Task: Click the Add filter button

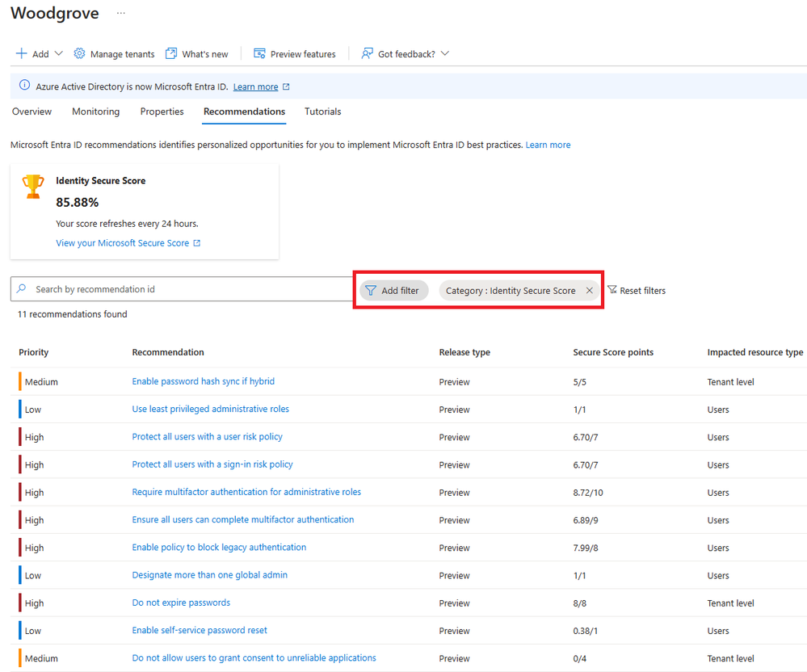Action: [x=394, y=291]
